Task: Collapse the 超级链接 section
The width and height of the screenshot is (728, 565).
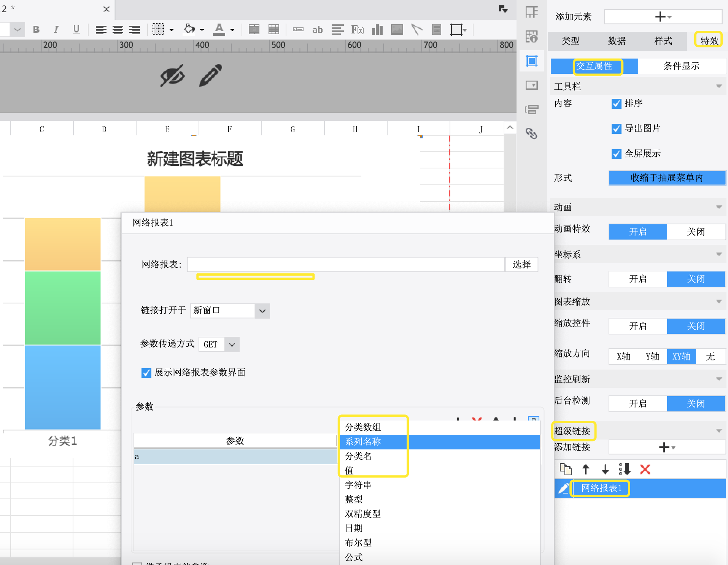Action: (x=718, y=431)
